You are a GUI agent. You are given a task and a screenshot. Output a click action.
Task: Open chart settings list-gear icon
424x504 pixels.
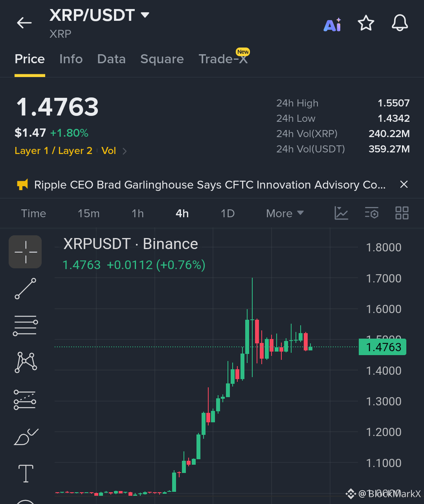(x=372, y=213)
